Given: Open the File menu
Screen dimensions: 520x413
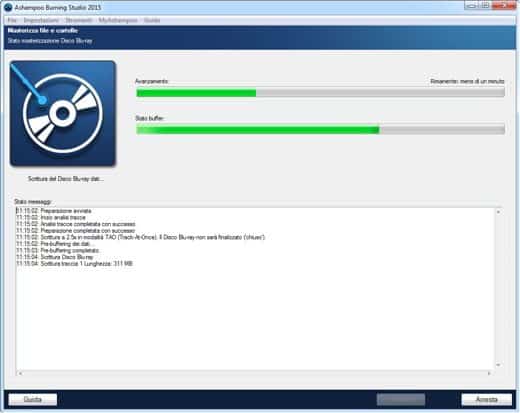Looking at the screenshot, I should coord(12,20).
